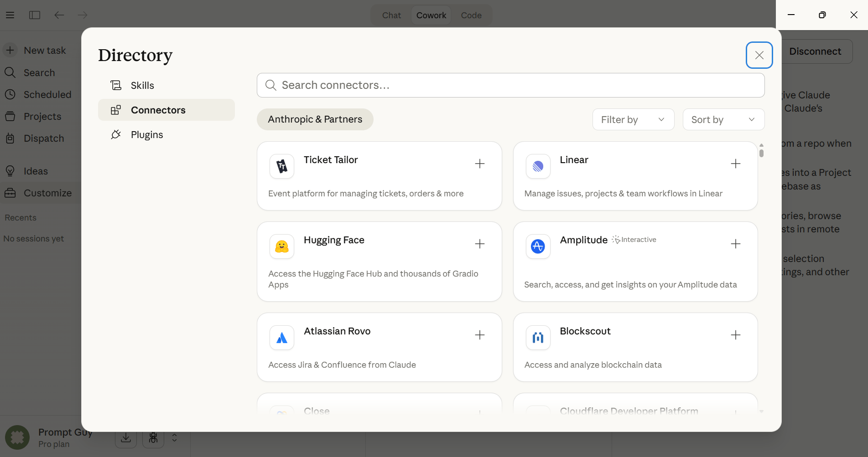Click the Blockscout logo icon
868x457 pixels.
click(x=538, y=338)
